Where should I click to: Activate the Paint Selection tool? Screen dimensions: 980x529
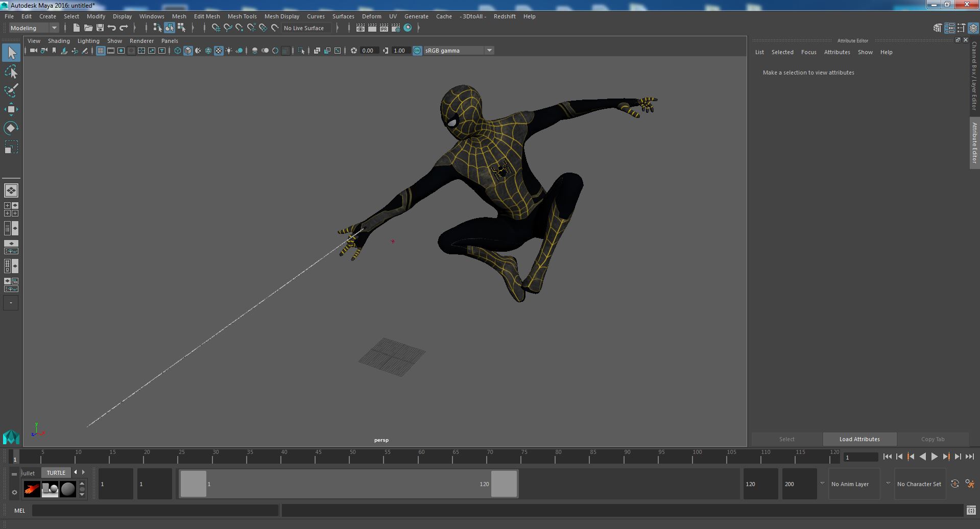tap(11, 90)
